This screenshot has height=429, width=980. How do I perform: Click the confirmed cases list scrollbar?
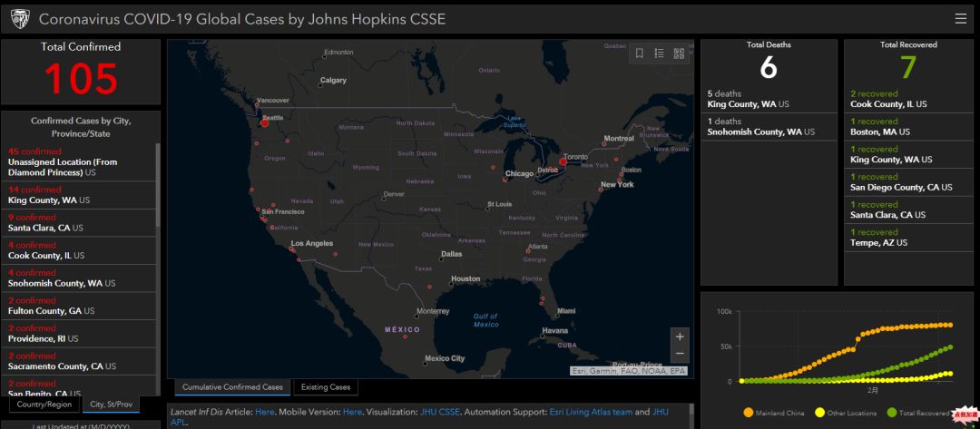click(x=158, y=185)
